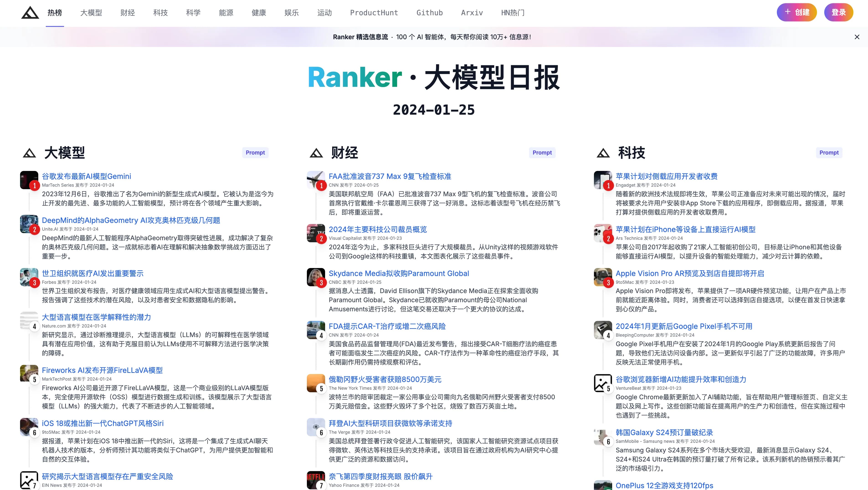Click the triangle icon beside 大模型 heading
The width and height of the screenshot is (868, 490).
(x=29, y=153)
